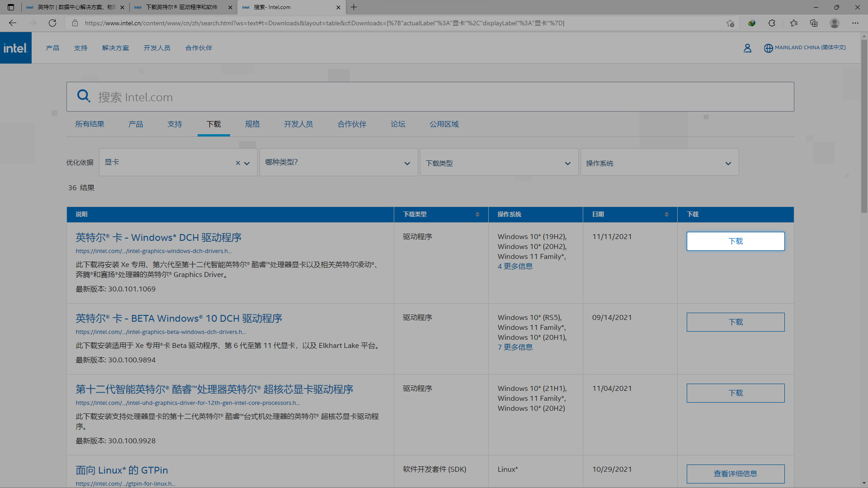Open the user account icon
Image resolution: width=868 pixels, height=488 pixels.
[x=747, y=48]
